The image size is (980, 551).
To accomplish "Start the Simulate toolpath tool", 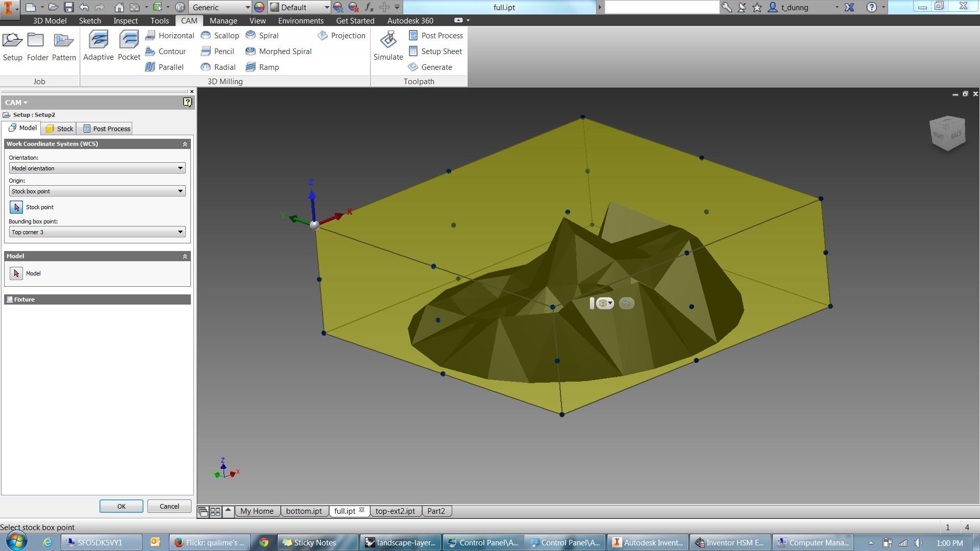I will 388,46.
